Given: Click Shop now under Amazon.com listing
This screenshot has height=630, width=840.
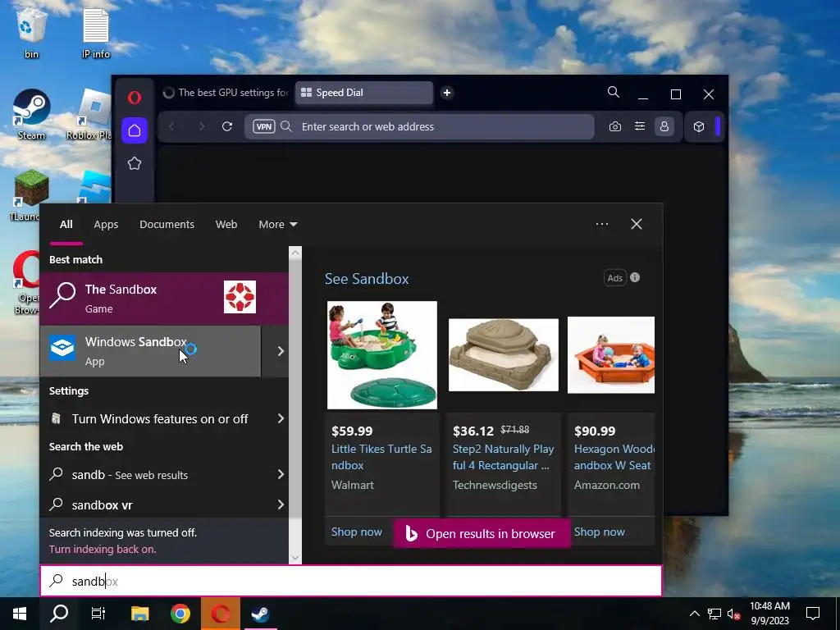Looking at the screenshot, I should pos(599,532).
